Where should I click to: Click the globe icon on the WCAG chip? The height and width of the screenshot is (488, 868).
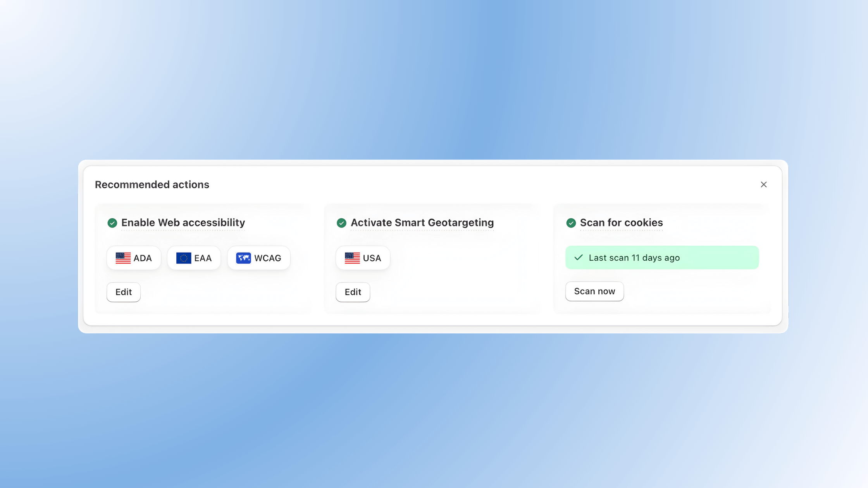click(244, 258)
